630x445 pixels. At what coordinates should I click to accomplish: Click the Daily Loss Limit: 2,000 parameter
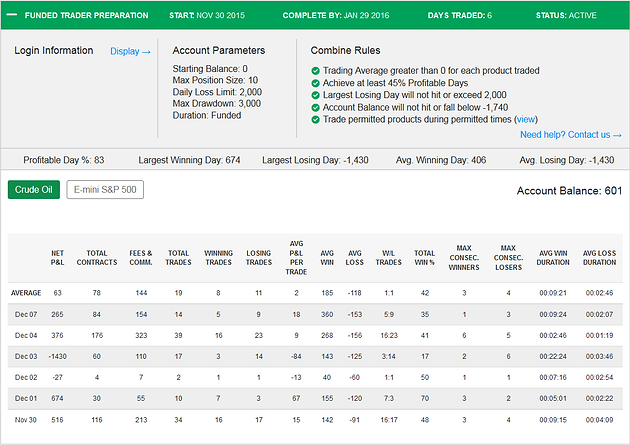coord(217,92)
